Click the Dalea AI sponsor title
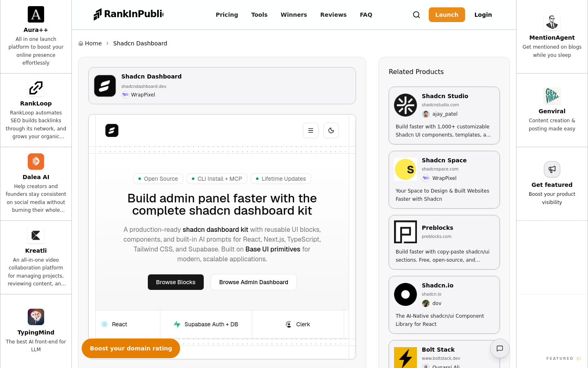 pyautogui.click(x=36, y=177)
